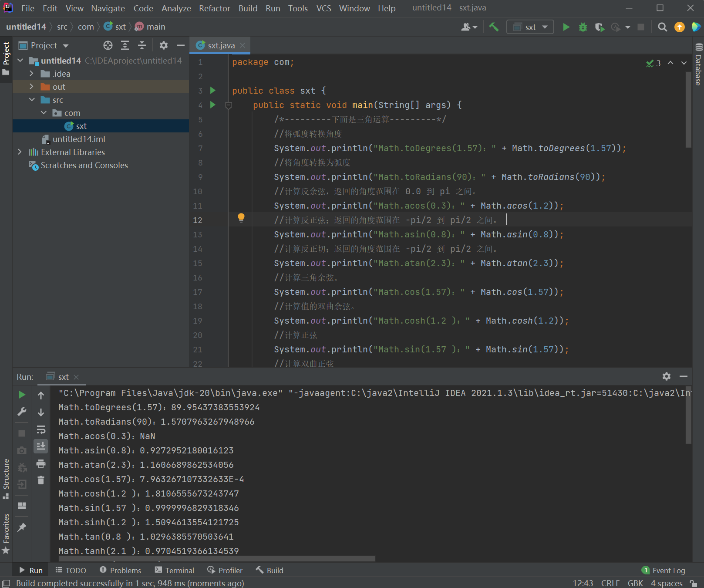Screen dimensions: 704x588
Task: Click the CRLF line separator status item
Action: [610, 583]
